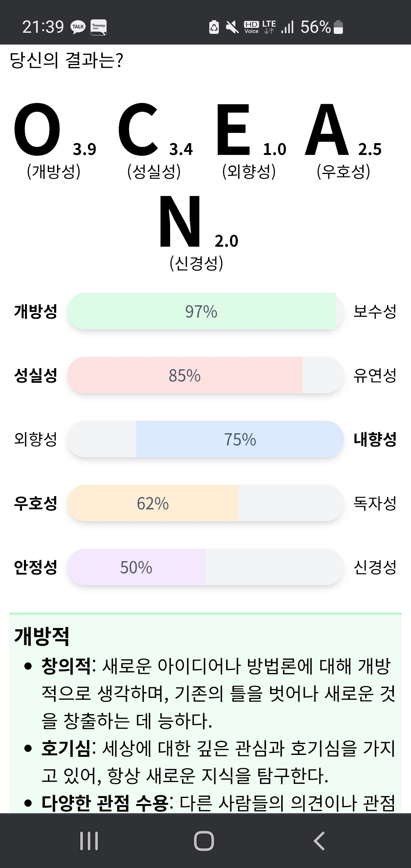Tap the KakaoTalk notification icon
The height and width of the screenshot is (868, 411).
[x=78, y=27]
